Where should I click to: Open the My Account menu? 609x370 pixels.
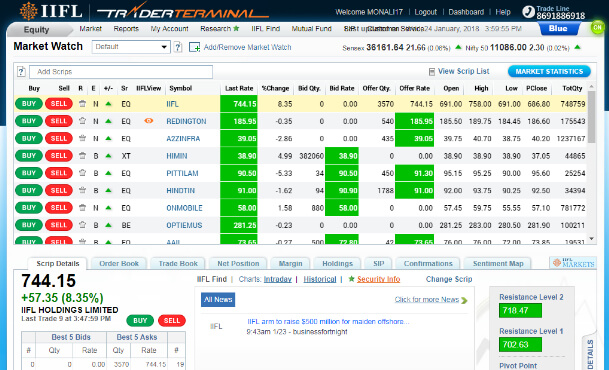click(169, 29)
